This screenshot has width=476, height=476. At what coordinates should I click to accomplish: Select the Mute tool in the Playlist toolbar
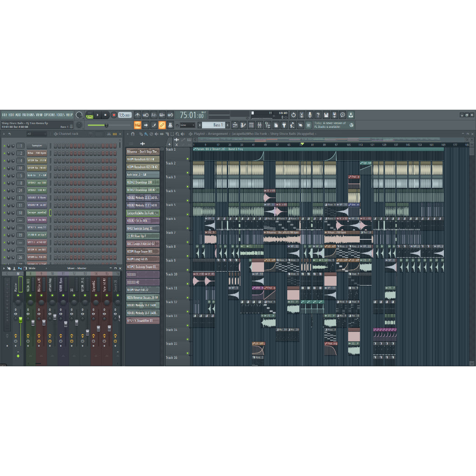click(157, 134)
